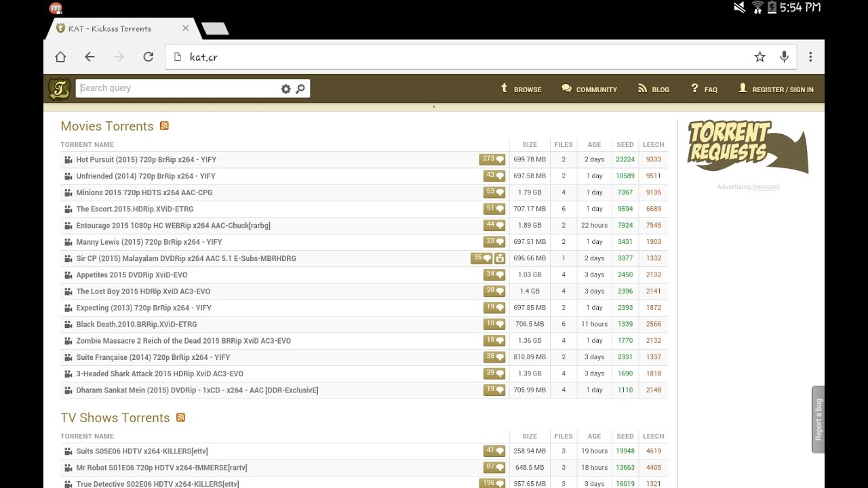Focus the Search query input field
868x488 pixels.
click(176, 88)
